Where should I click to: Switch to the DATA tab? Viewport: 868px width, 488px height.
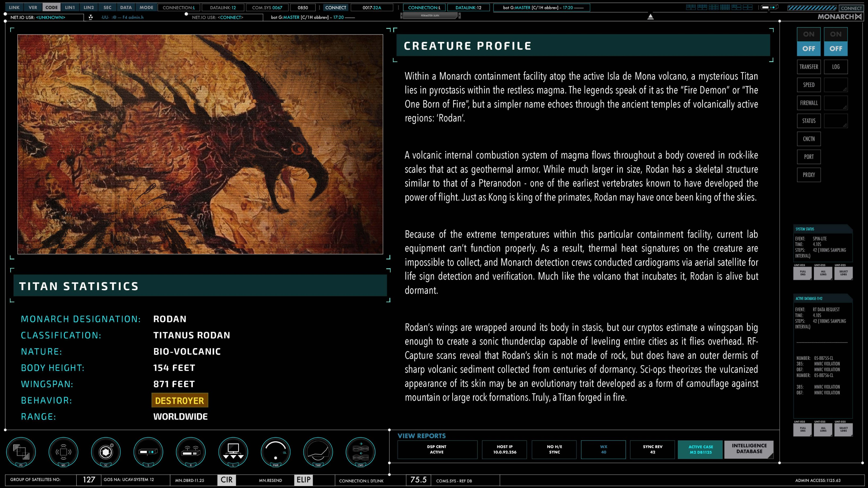coord(126,7)
